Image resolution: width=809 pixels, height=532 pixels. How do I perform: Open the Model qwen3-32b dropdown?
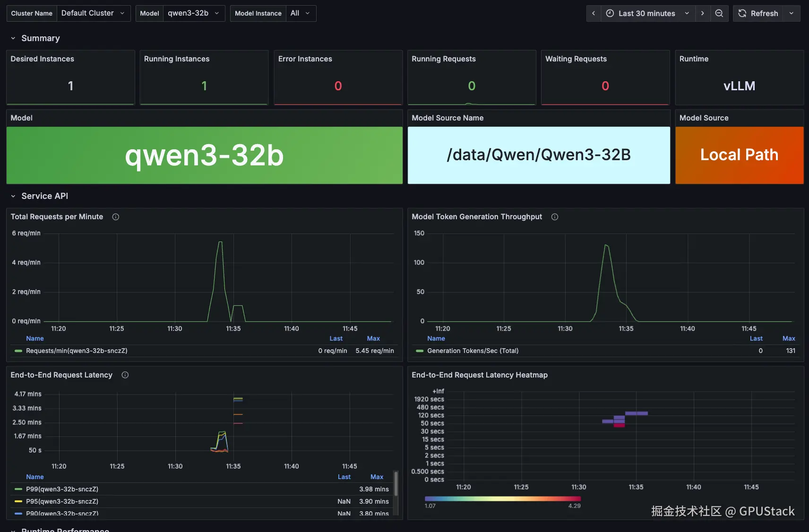pyautogui.click(x=194, y=13)
